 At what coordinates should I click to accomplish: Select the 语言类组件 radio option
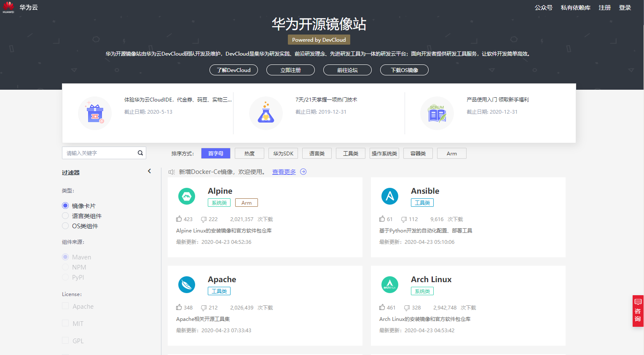tap(65, 216)
